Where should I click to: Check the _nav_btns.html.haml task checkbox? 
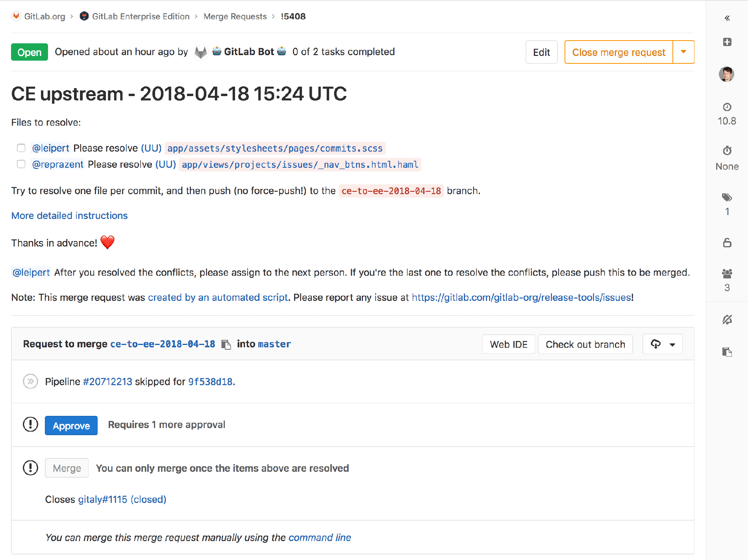pos(21,164)
